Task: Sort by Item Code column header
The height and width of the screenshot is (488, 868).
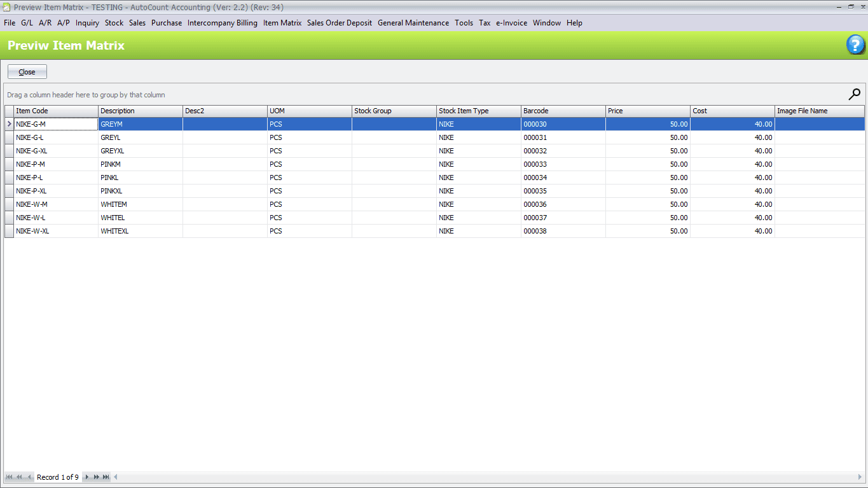Action: (55, 111)
